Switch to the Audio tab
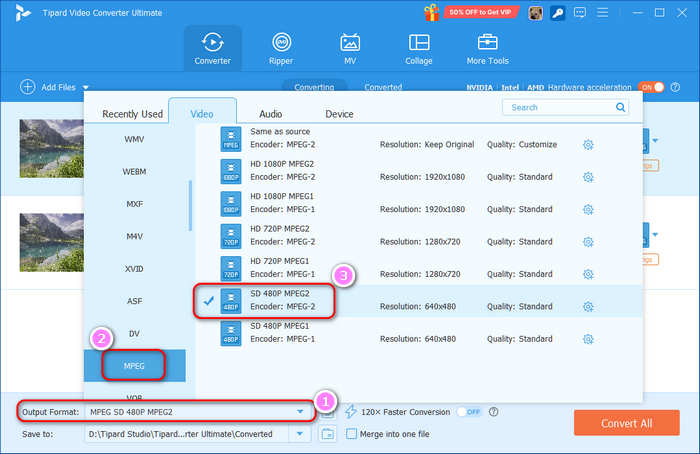 (x=271, y=114)
